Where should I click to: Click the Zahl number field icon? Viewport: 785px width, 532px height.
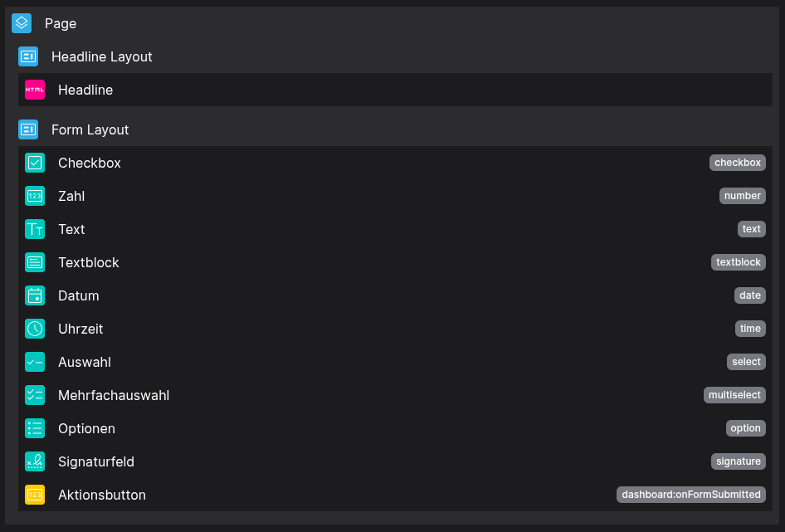pos(35,196)
